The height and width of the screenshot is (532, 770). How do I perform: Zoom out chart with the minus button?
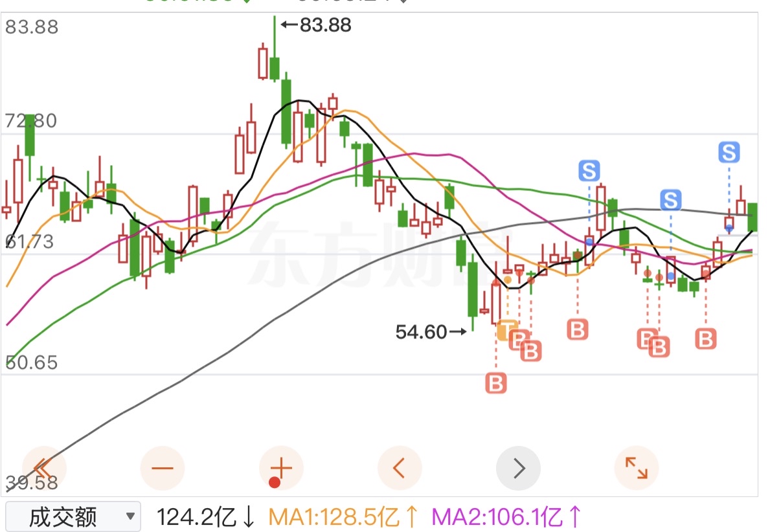[x=163, y=468]
